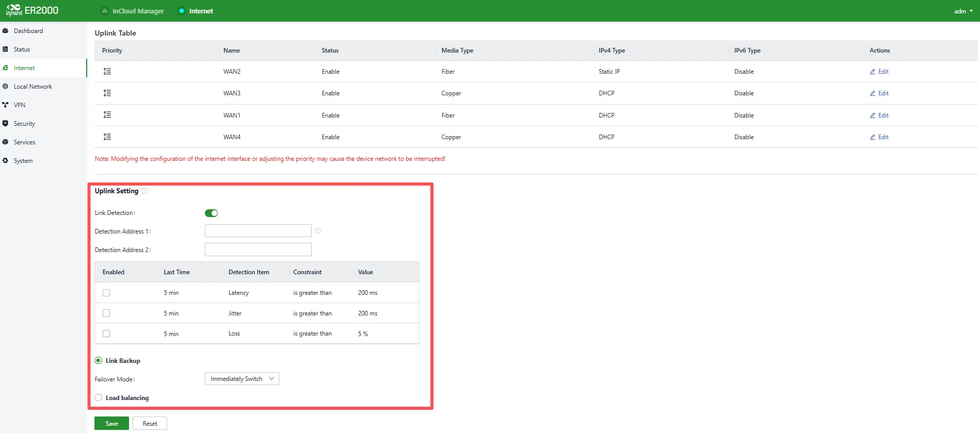
Task: Focus the Detection Address 1 field
Action: point(258,231)
